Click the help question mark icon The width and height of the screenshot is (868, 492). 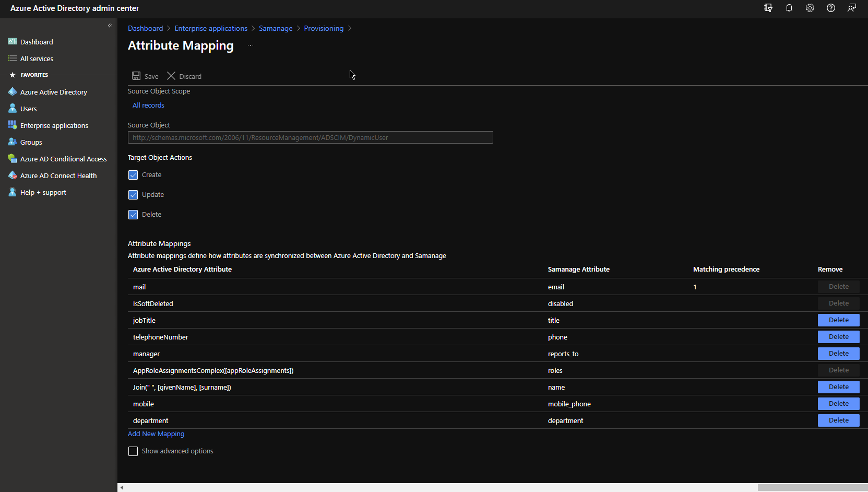click(x=831, y=8)
